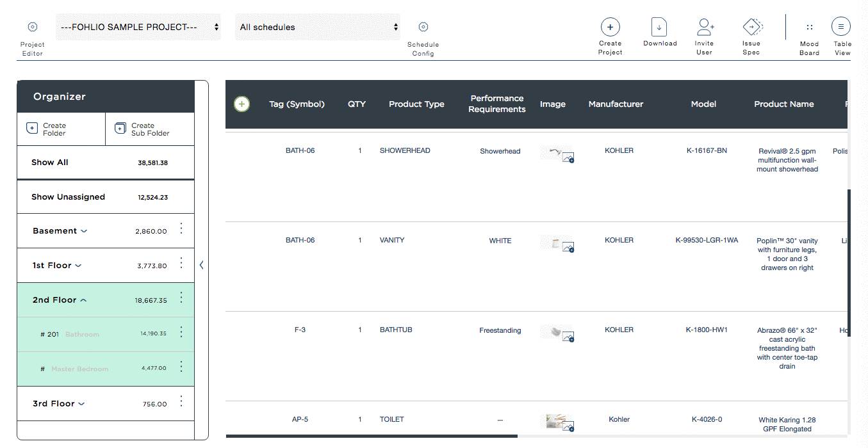868x448 pixels.
Task: Click the Download icon
Action: pyautogui.click(x=659, y=27)
